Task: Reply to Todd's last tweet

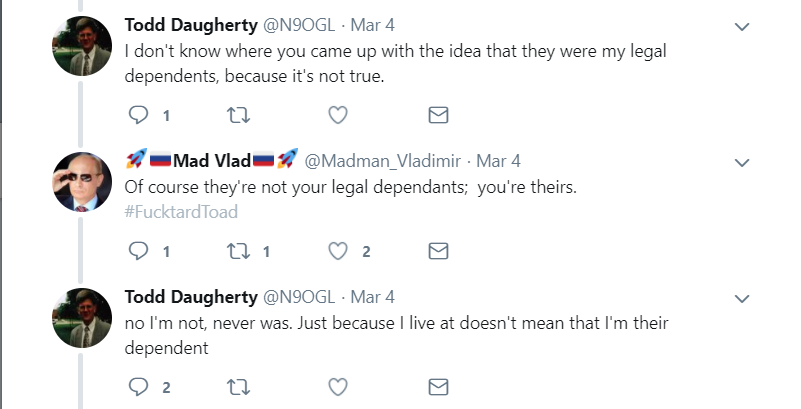Action: pos(140,386)
